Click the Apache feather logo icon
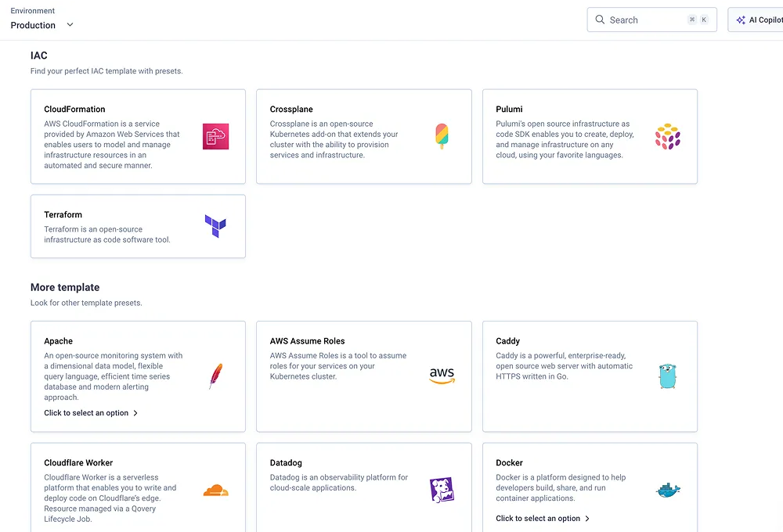The image size is (783, 532). 216,376
